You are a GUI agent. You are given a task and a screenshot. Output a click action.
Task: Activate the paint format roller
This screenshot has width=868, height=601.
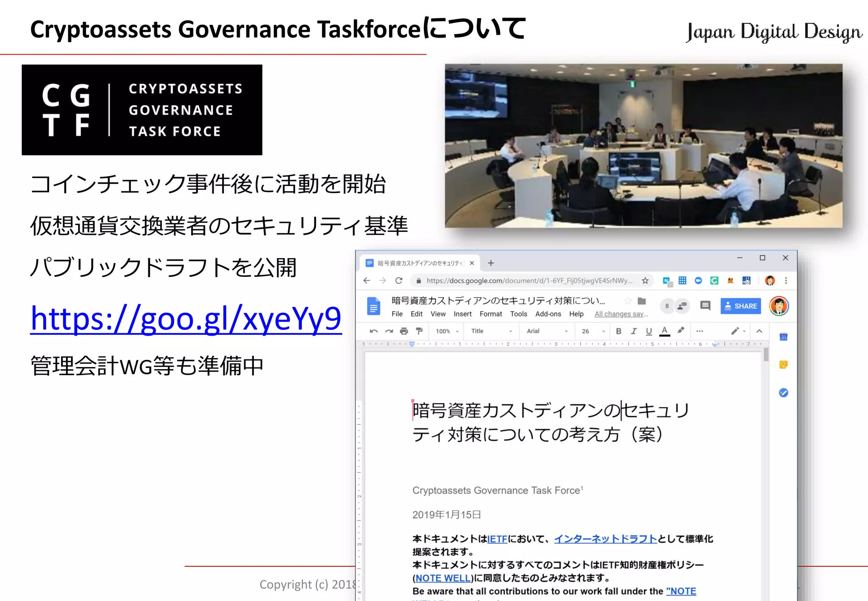tap(420, 331)
